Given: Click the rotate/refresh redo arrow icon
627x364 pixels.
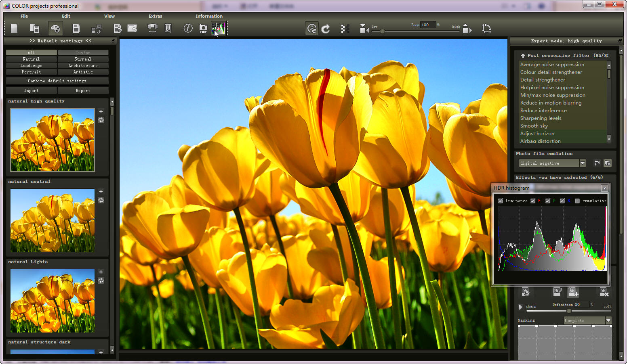Looking at the screenshot, I should (326, 28).
